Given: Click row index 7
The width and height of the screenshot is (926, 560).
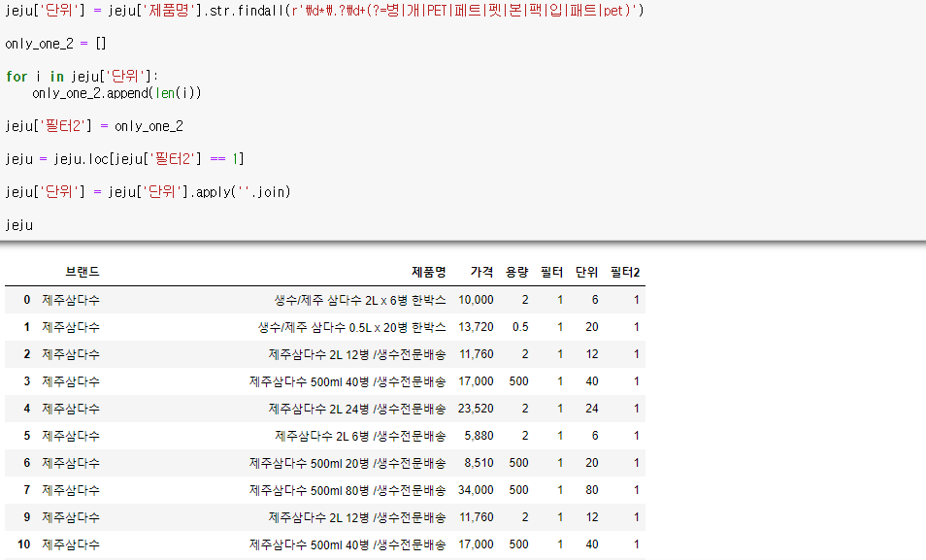Looking at the screenshot, I should 26,490.
